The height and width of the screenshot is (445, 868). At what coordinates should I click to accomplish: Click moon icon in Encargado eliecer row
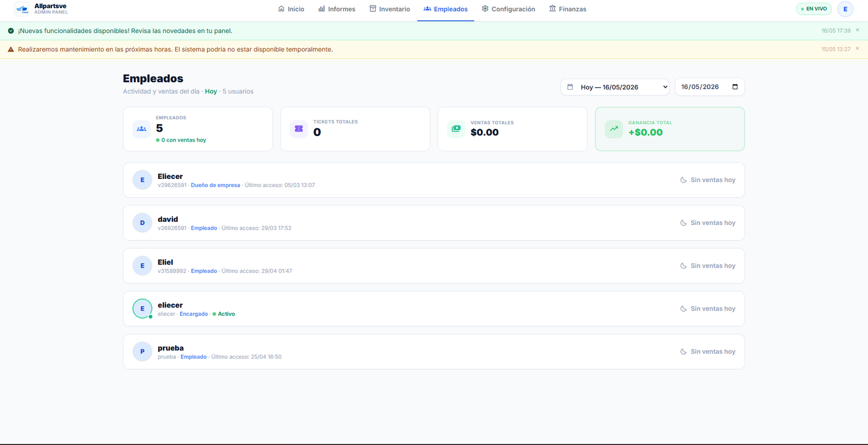click(x=684, y=308)
